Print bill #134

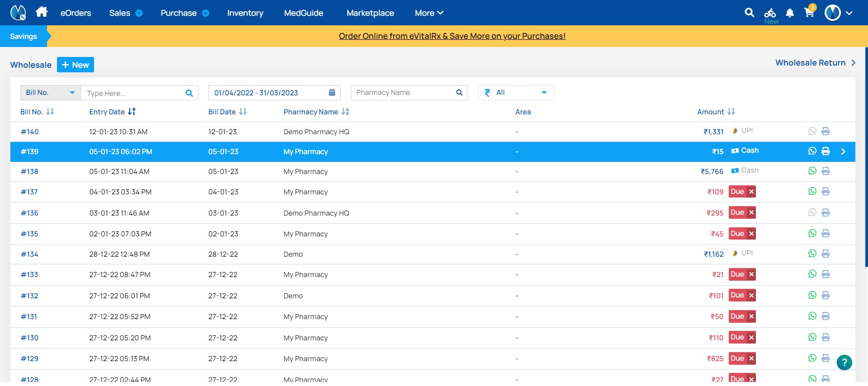826,254
